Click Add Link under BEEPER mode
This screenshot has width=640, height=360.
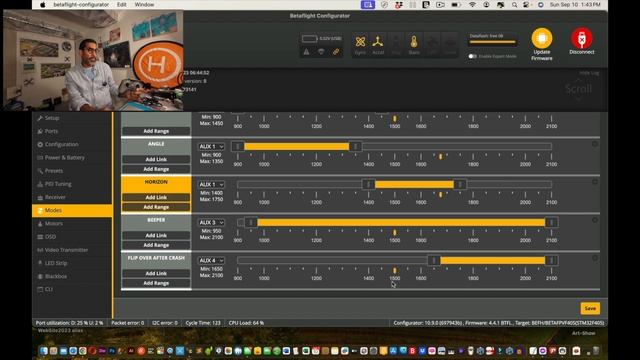click(156, 236)
